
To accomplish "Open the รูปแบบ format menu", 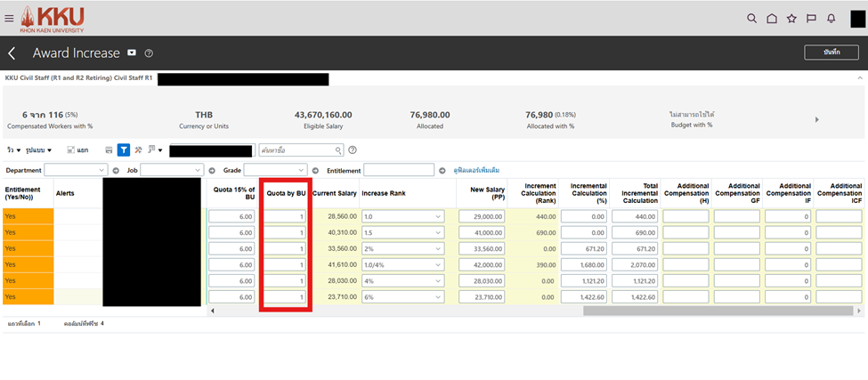I will point(39,150).
